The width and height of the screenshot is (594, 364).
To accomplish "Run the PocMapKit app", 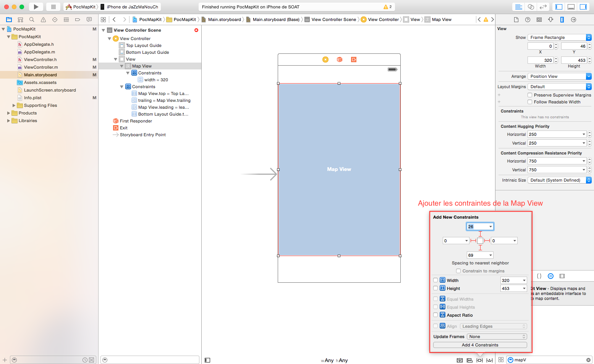I will [36, 6].
